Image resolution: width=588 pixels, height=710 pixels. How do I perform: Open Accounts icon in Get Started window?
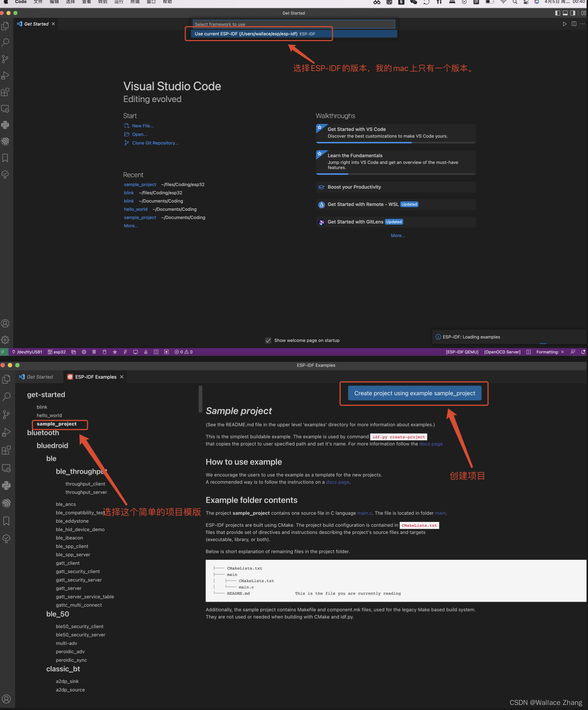pyautogui.click(x=5, y=323)
